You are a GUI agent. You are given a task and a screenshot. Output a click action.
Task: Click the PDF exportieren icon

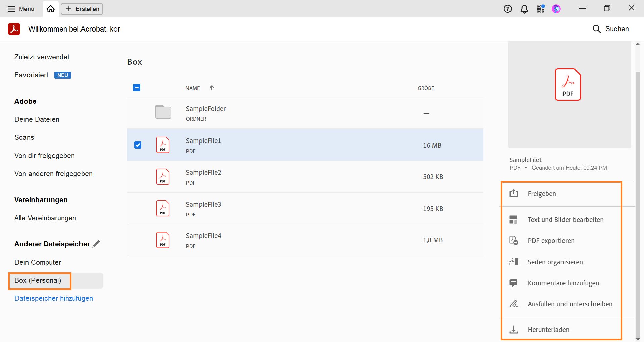click(x=514, y=241)
